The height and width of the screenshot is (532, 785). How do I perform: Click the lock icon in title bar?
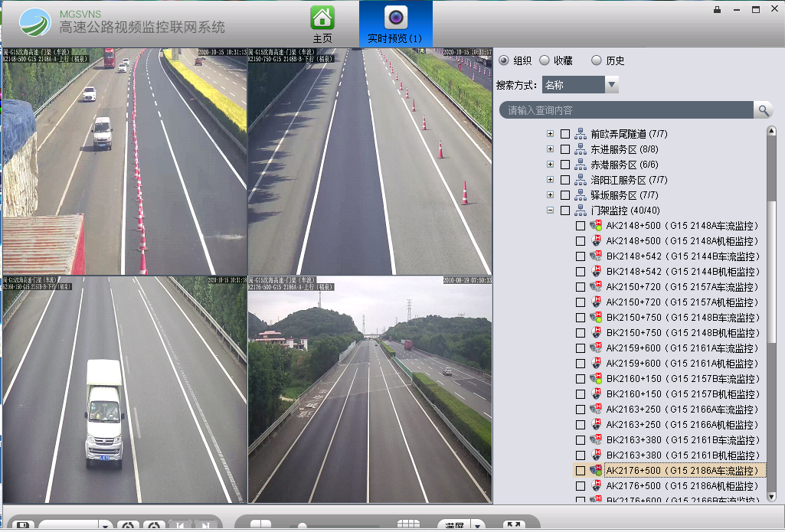(717, 10)
